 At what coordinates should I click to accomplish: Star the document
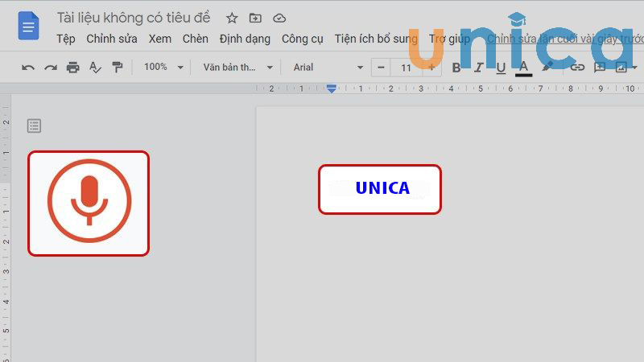tap(232, 18)
